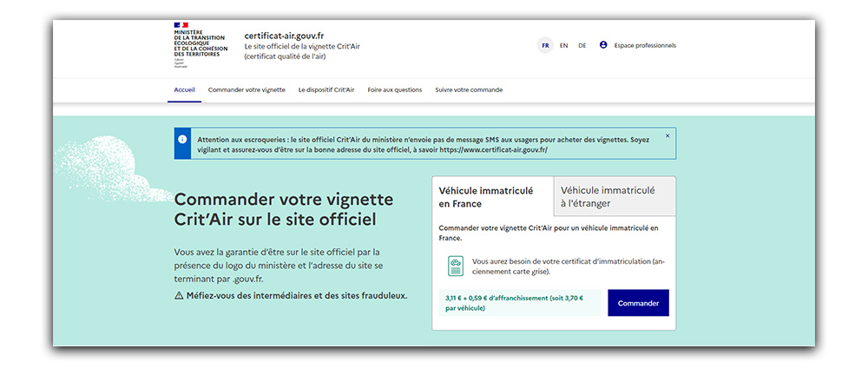
Task: Open the Suivre votre commande menu item
Action: (x=469, y=89)
